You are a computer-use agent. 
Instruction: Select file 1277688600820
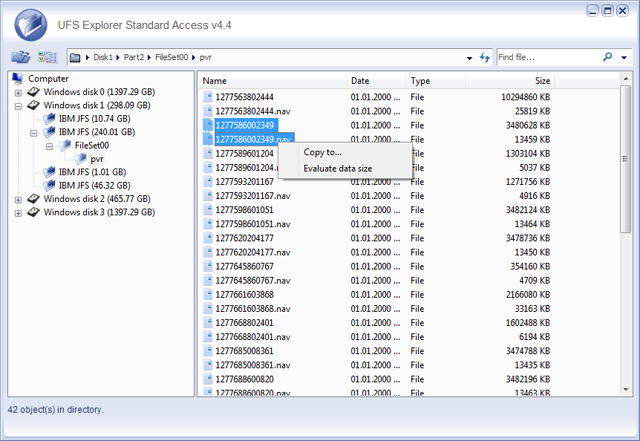(x=244, y=379)
